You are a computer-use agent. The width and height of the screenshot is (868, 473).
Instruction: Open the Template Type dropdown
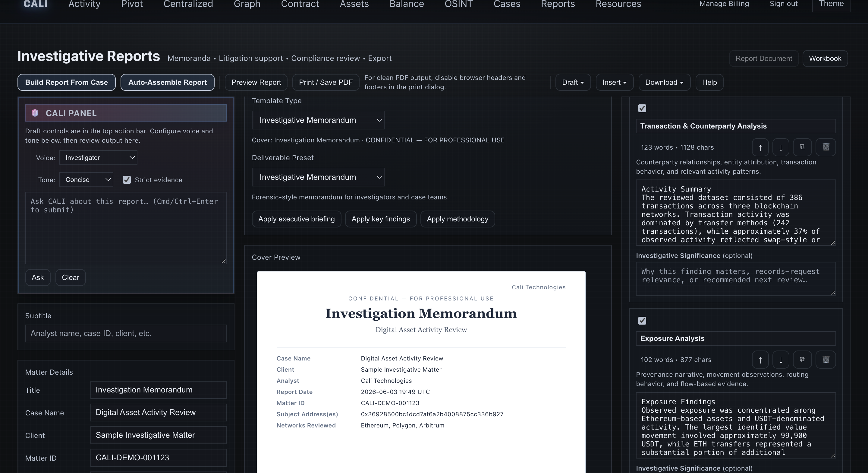coord(318,120)
